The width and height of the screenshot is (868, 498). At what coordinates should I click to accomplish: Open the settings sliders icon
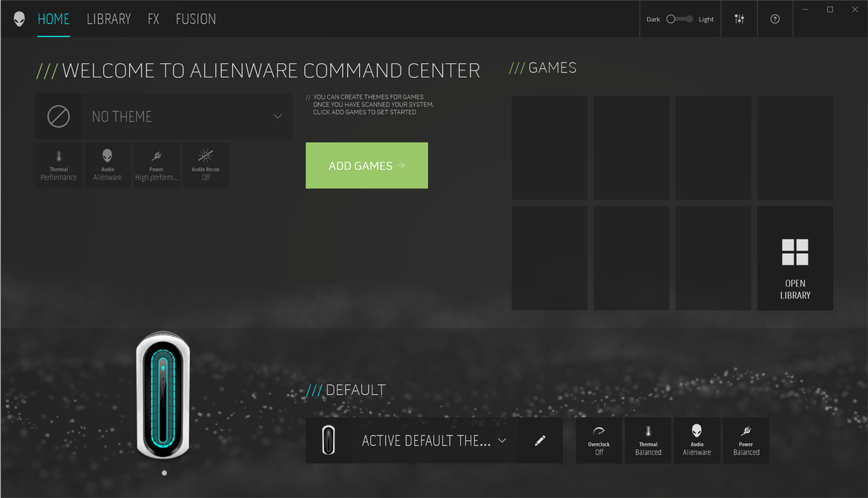coord(739,19)
